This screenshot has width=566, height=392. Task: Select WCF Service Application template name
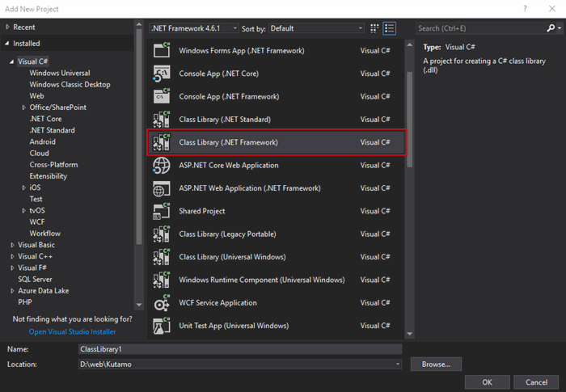tap(218, 303)
